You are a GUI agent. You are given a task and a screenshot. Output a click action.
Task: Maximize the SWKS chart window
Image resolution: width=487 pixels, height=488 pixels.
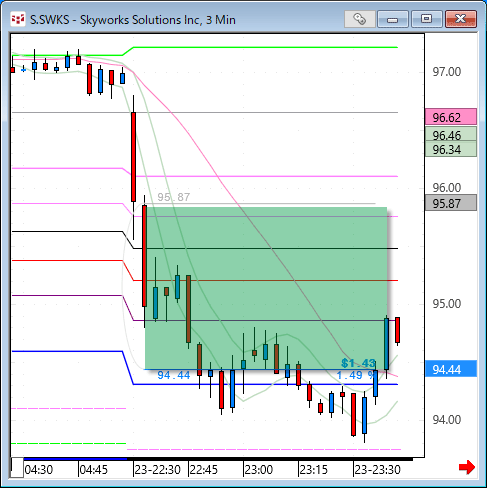click(426, 19)
